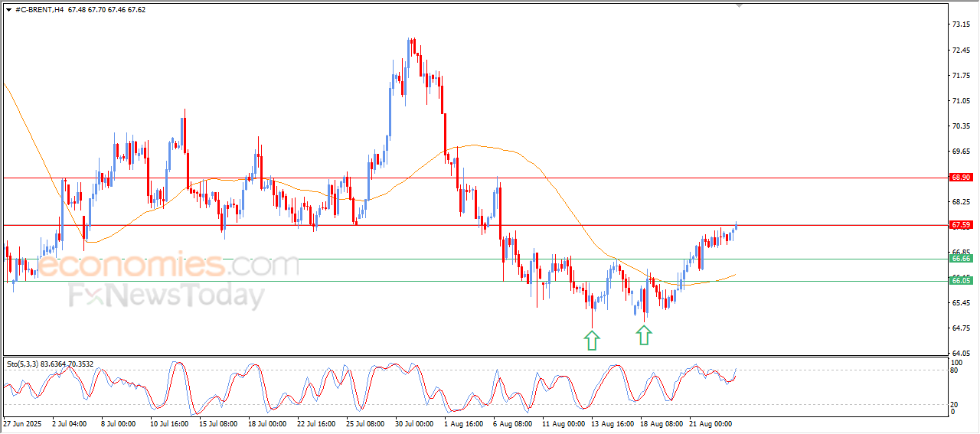Click the 15 Jul 08:00 time label
Screen dimensions: 980x434
[218, 423]
